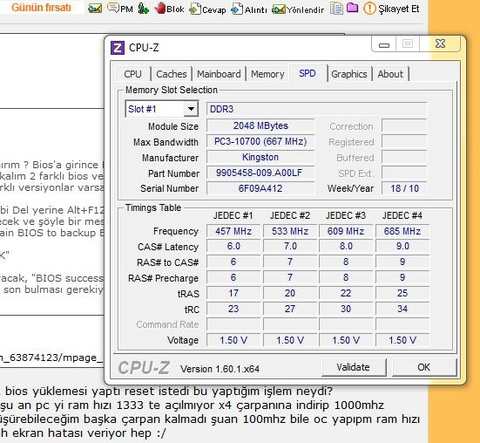
Task: Click the CAS# Latency value 9.0
Action: [x=402, y=246]
